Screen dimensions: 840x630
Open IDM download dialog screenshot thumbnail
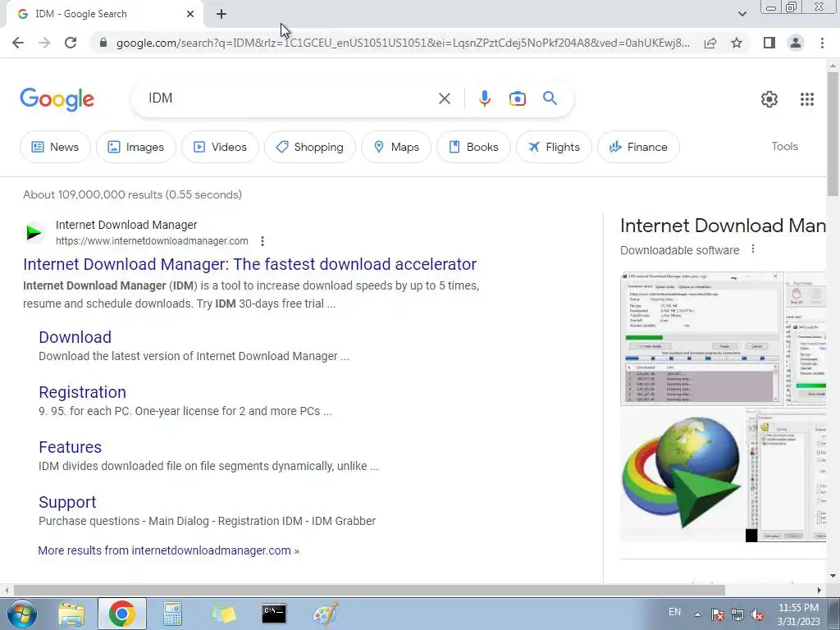[702, 339]
